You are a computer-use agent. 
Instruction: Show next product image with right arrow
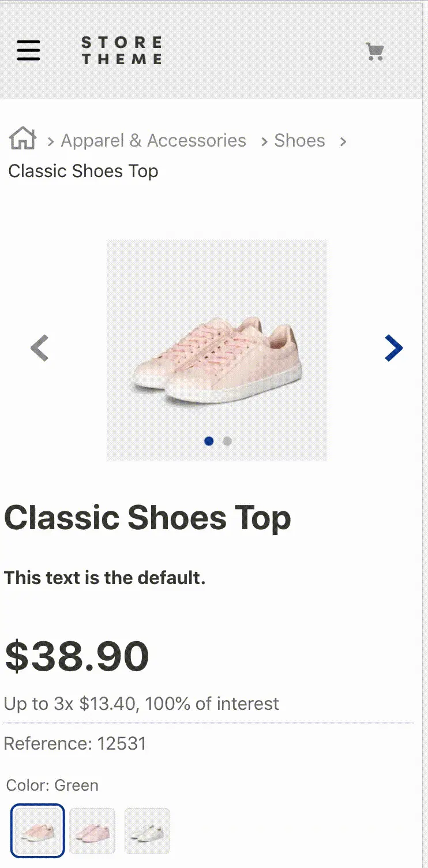393,348
